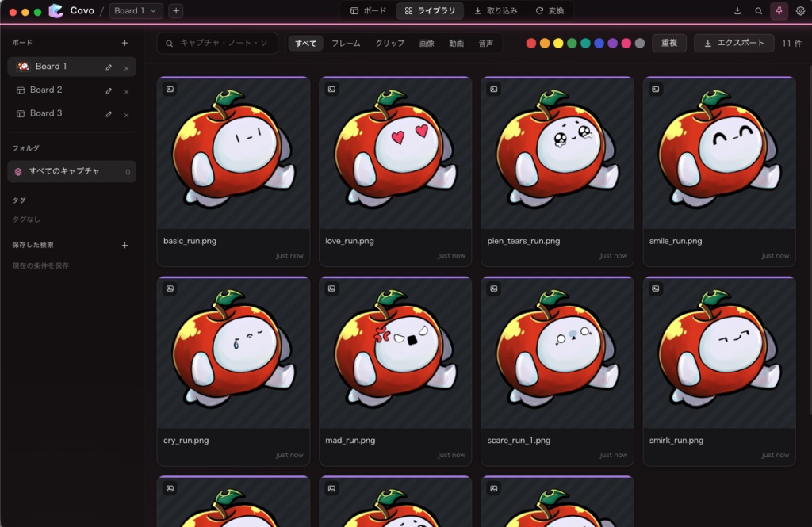Click the 11 件 item count

click(792, 44)
